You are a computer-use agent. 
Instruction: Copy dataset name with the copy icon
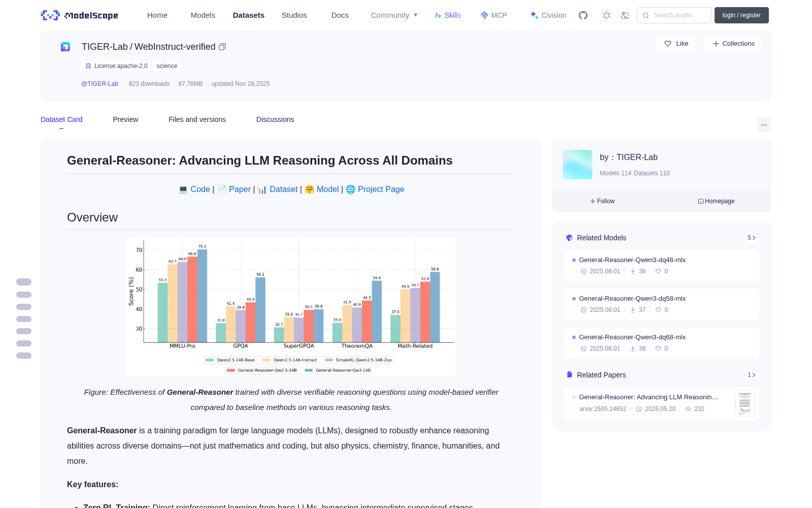pyautogui.click(x=222, y=47)
